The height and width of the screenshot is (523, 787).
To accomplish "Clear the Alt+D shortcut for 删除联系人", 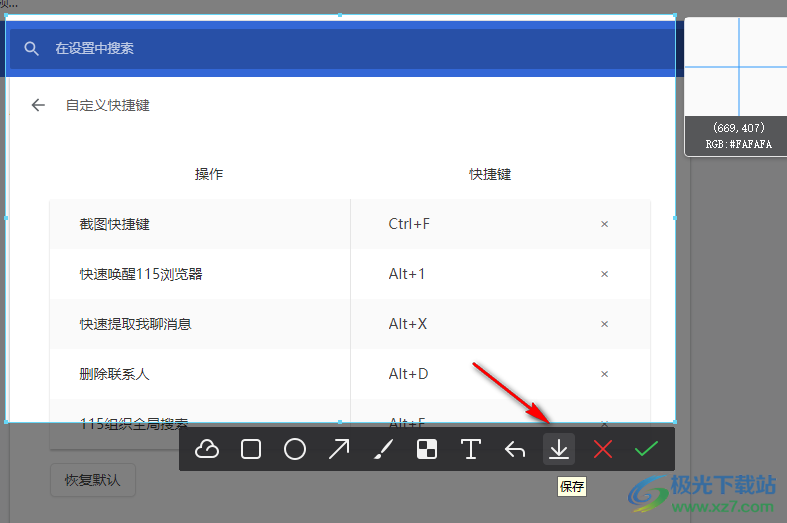I will coord(604,374).
